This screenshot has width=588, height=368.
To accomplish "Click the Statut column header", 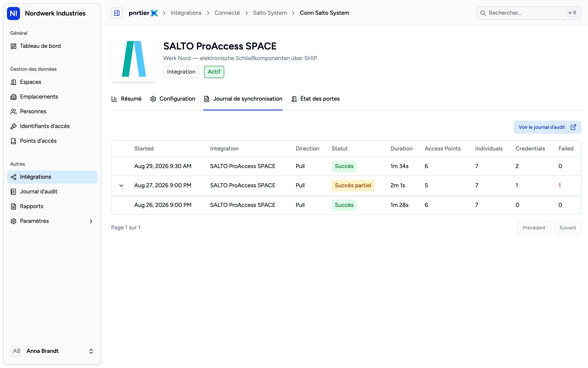I will (340, 148).
